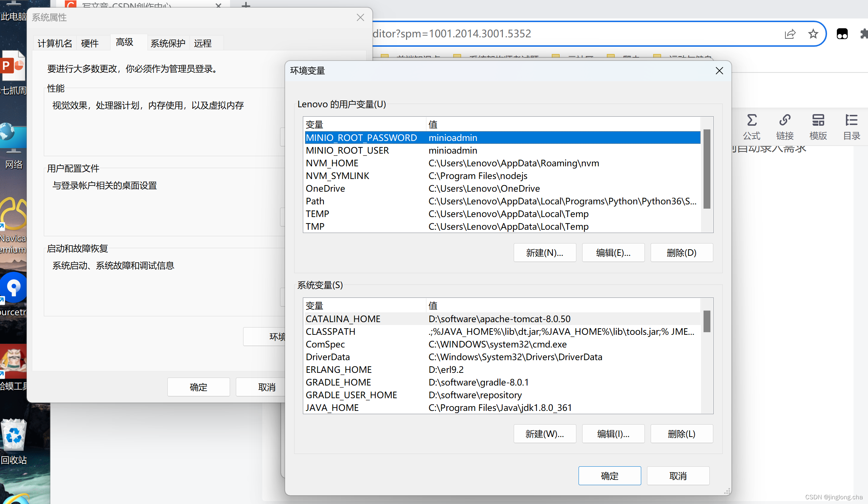The width and height of the screenshot is (868, 504).
Task: Open the Recycle Bin desktop icon
Action: (14, 436)
